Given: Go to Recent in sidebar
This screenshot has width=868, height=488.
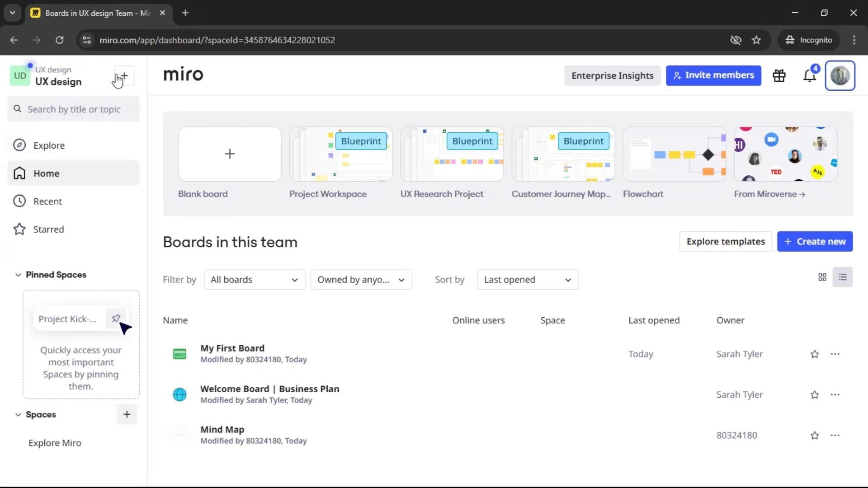Looking at the screenshot, I should click(x=47, y=202).
